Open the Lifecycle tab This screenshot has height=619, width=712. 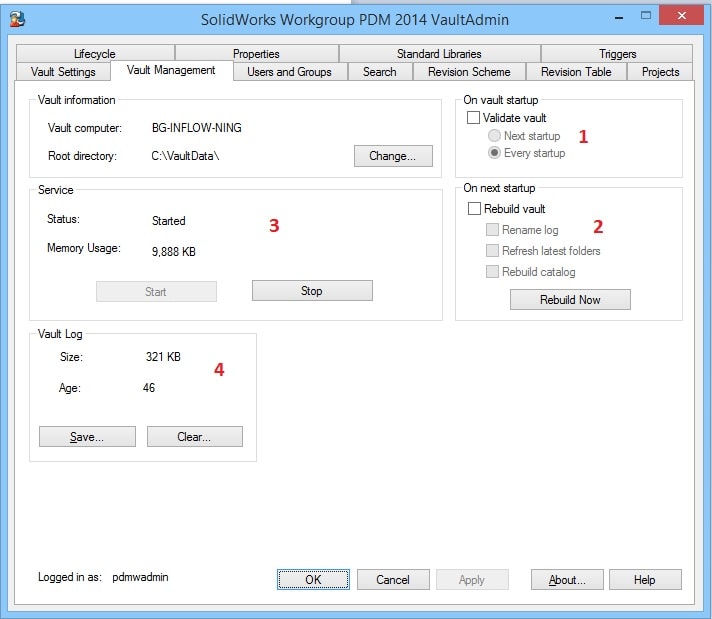click(x=94, y=54)
